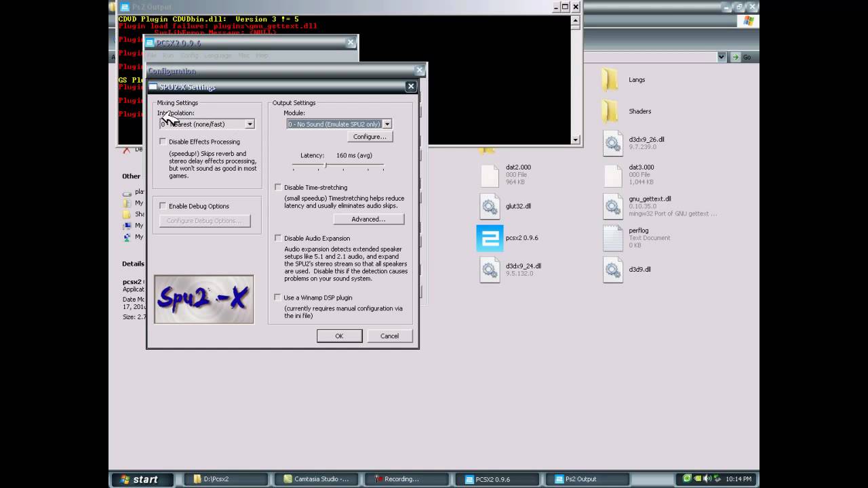
Task: Toggle the Enable Debug Options checkbox
Action: (x=163, y=206)
